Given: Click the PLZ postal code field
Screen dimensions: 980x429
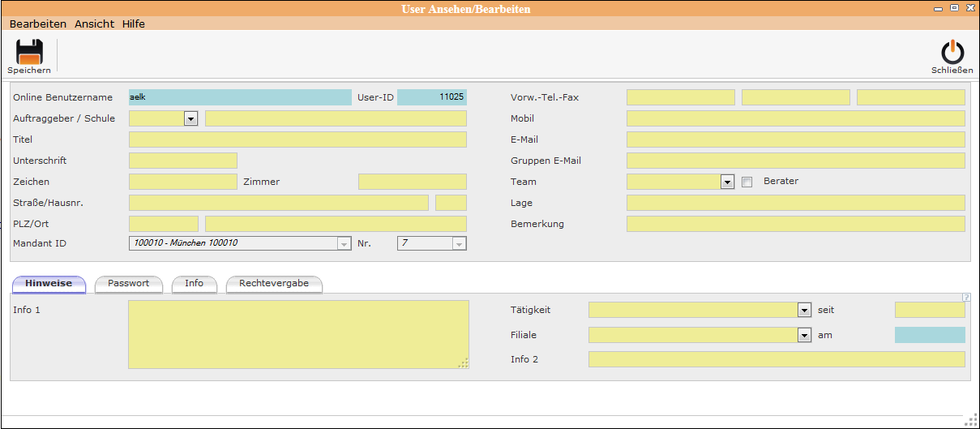Looking at the screenshot, I should coord(164,224).
